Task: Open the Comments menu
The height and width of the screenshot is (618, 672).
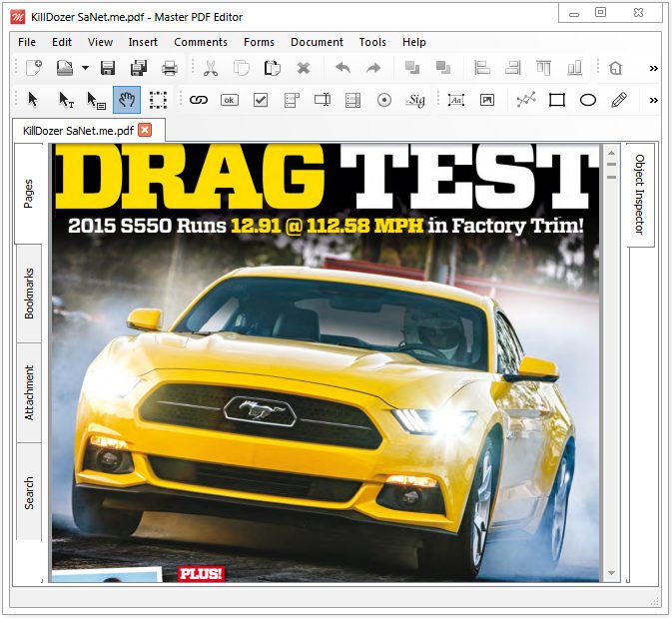Action: [201, 42]
